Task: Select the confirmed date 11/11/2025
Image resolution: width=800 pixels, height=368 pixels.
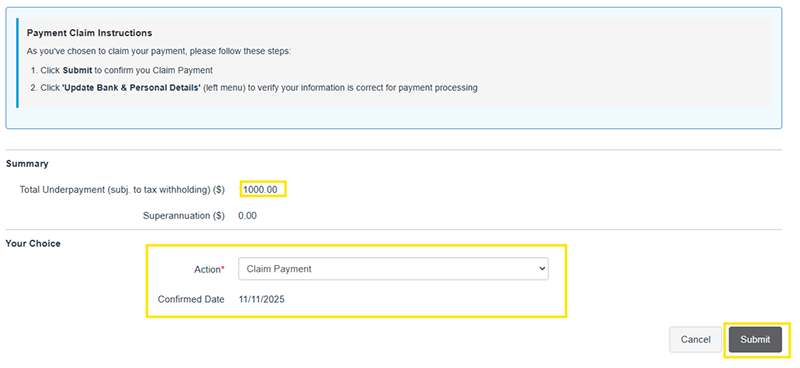Action: coord(262,300)
